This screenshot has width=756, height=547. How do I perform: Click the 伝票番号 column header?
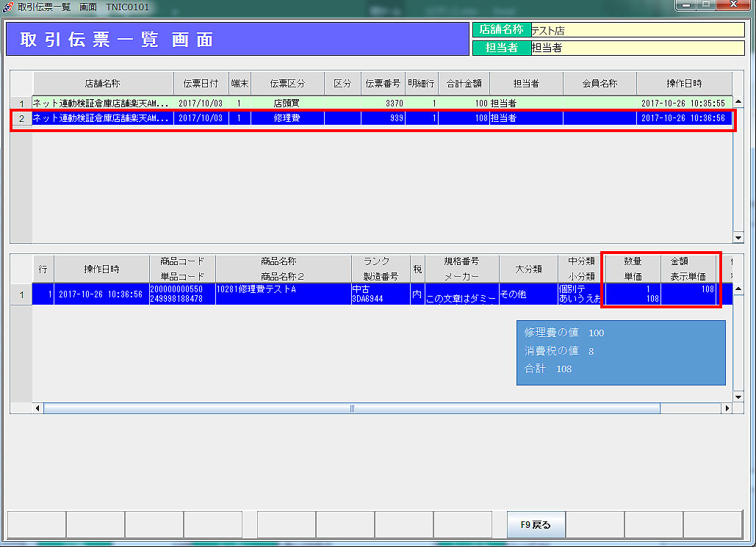point(383,84)
